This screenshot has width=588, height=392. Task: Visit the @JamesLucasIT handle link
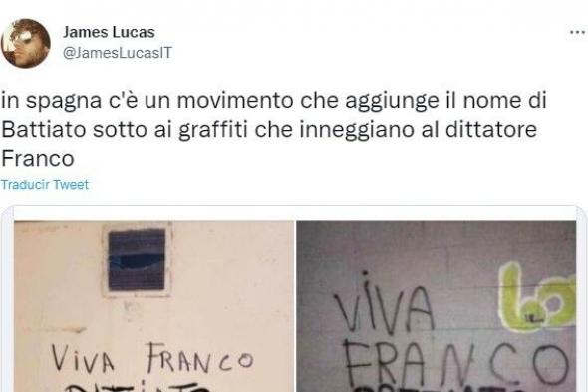tap(118, 53)
